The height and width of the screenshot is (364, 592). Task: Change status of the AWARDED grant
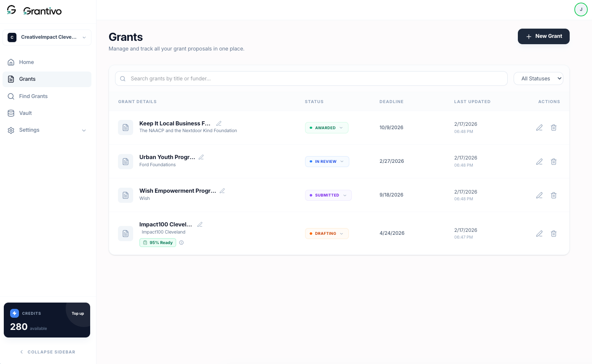coord(327,128)
